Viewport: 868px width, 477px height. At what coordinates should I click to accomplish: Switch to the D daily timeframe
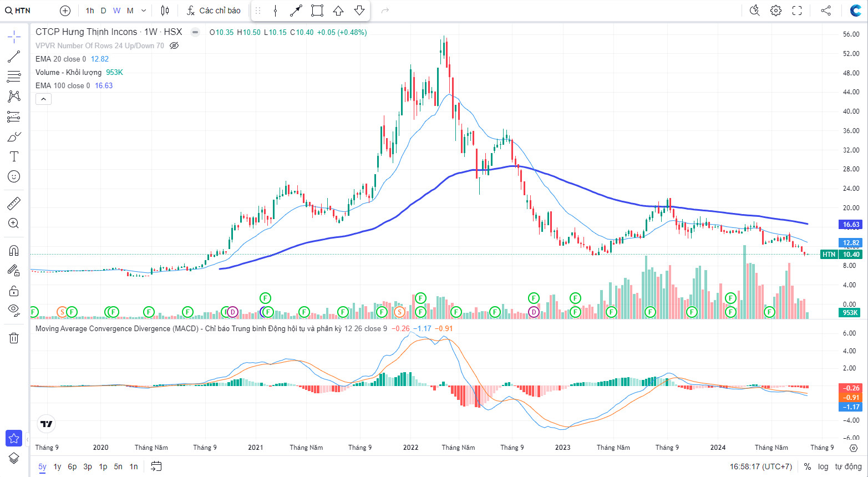[103, 11]
